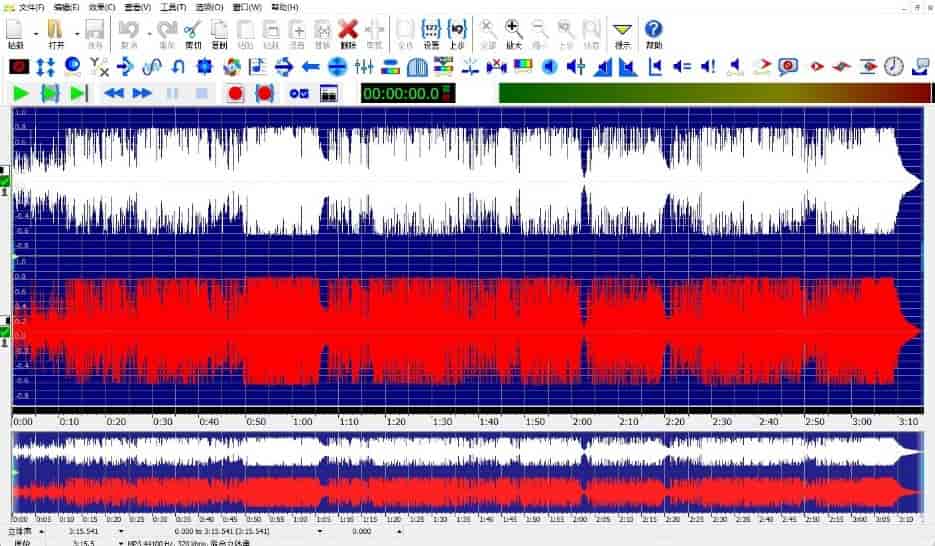Click the blue arch filter icon
The image size is (935, 546).
[417, 67]
